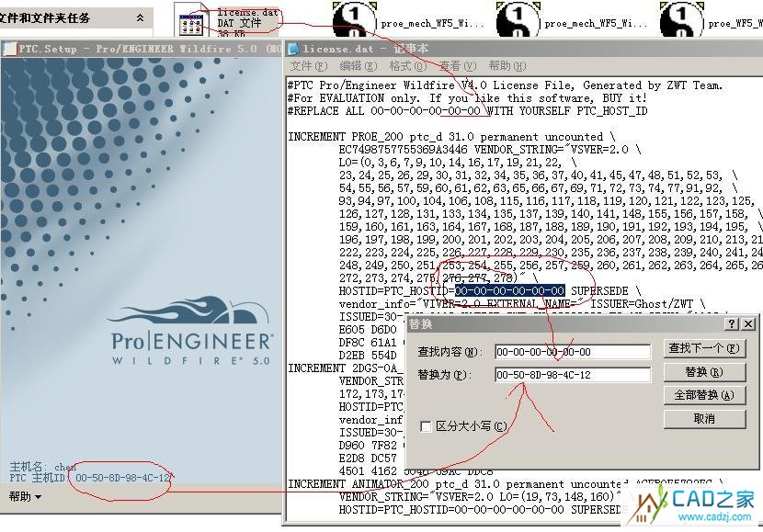Open the 文件(F) menu in Notepad
The width and height of the screenshot is (763, 532).
[x=308, y=66]
